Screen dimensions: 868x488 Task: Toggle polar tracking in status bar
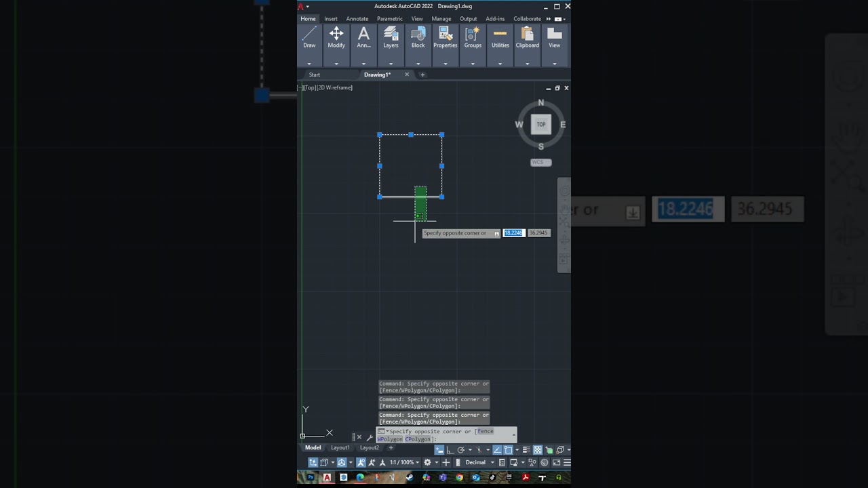[x=461, y=449]
